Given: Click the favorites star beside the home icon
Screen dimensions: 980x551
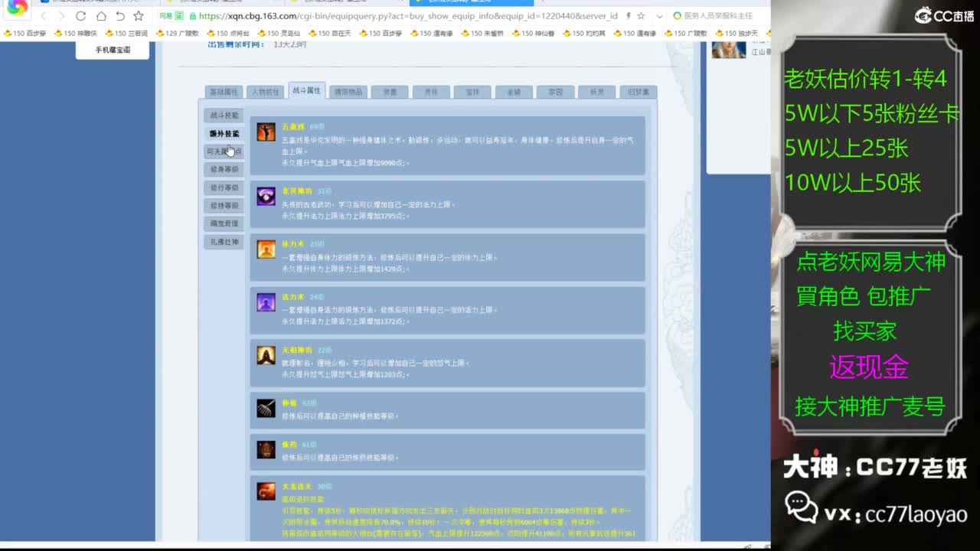Looking at the screenshot, I should tap(139, 16).
